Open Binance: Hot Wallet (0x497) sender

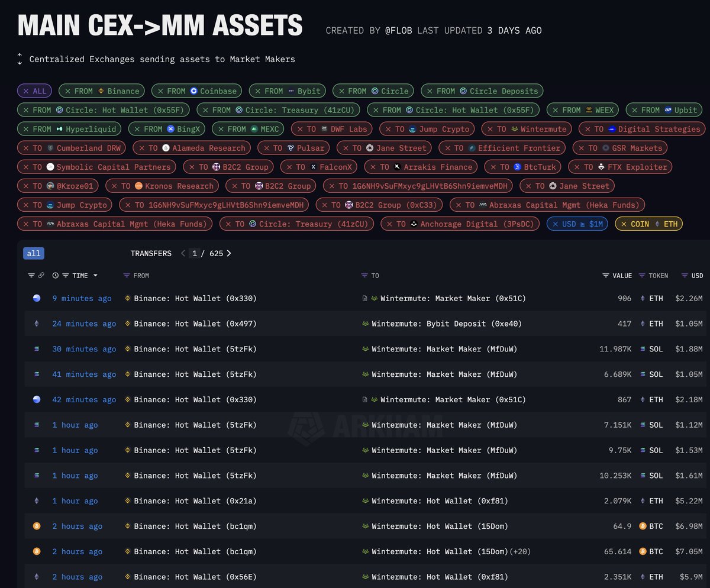pyautogui.click(x=195, y=324)
